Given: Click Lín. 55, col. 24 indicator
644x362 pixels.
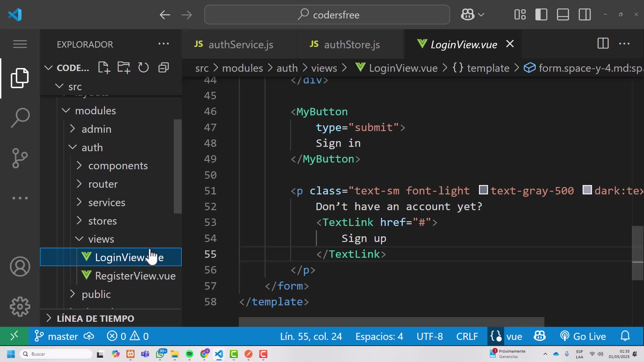Looking at the screenshot, I should point(311,336).
